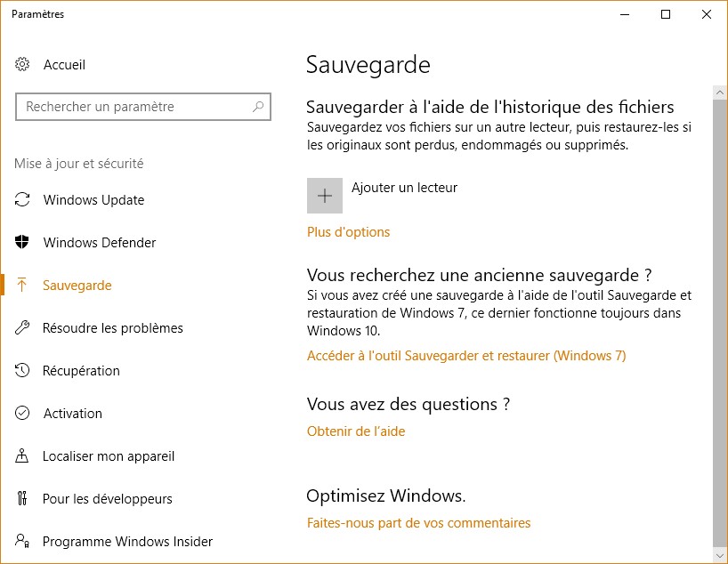
Task: Click the Windows Update refresh icon
Action: tap(23, 200)
